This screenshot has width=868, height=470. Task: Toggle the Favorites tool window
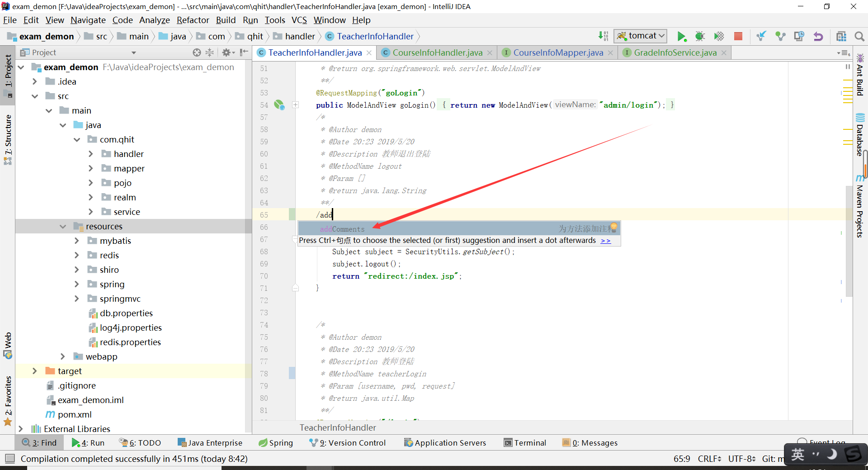tap(8, 401)
